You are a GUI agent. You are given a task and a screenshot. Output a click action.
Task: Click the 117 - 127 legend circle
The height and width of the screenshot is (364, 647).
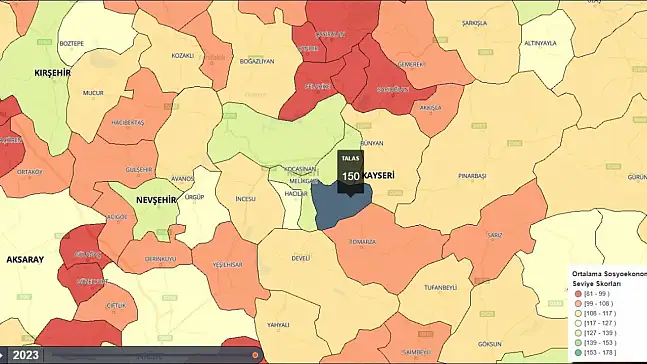pyautogui.click(x=578, y=323)
